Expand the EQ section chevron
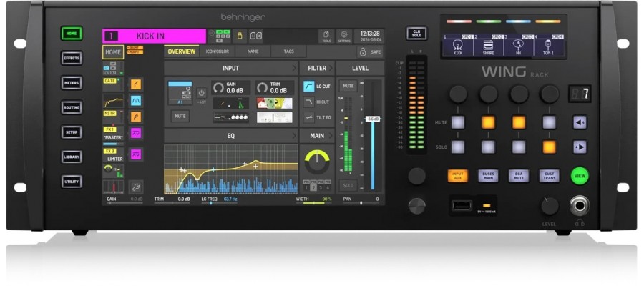Image resolution: width=644 pixels, height=286 pixels. point(293,136)
